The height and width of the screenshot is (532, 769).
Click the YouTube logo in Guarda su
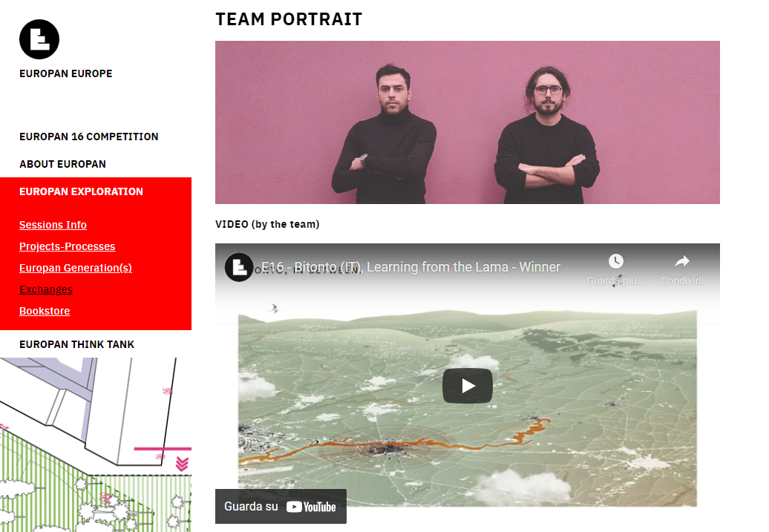click(311, 507)
